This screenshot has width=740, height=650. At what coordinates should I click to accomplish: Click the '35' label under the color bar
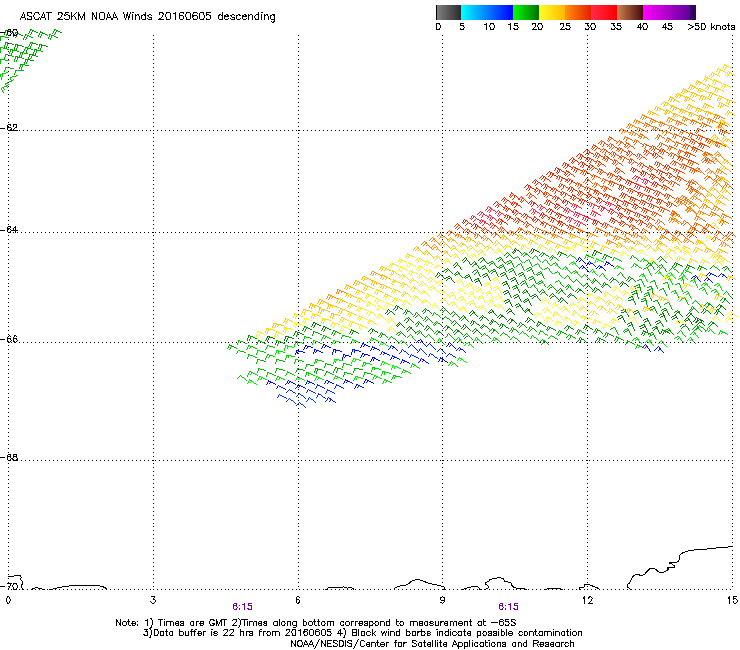click(x=616, y=27)
